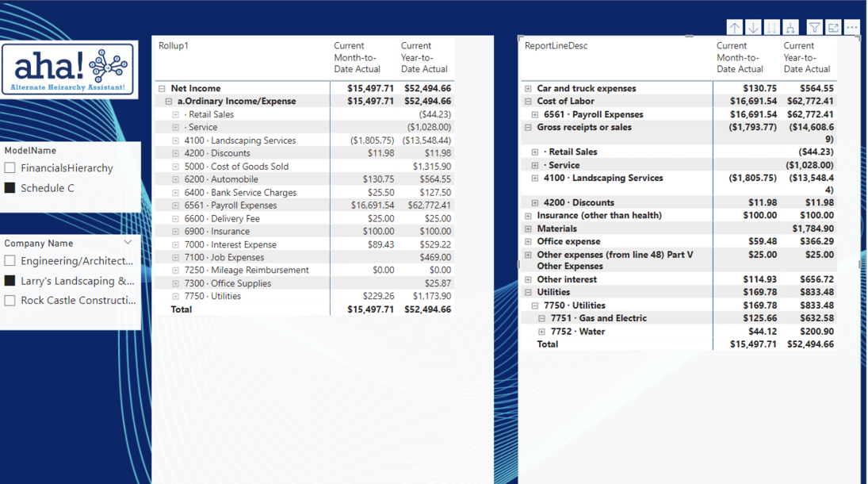Expand the 6200 Automobile row
Image resolution: width=868 pixels, height=484 pixels.
point(175,179)
